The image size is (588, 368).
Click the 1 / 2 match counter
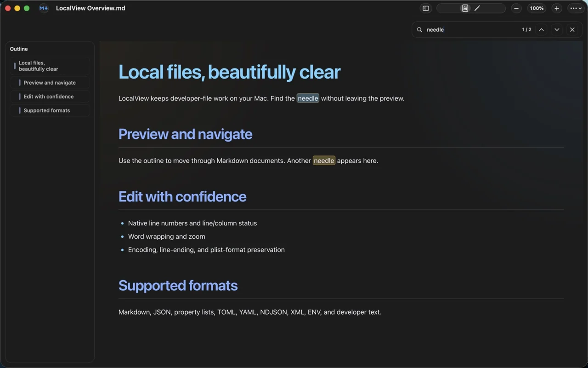tap(526, 29)
